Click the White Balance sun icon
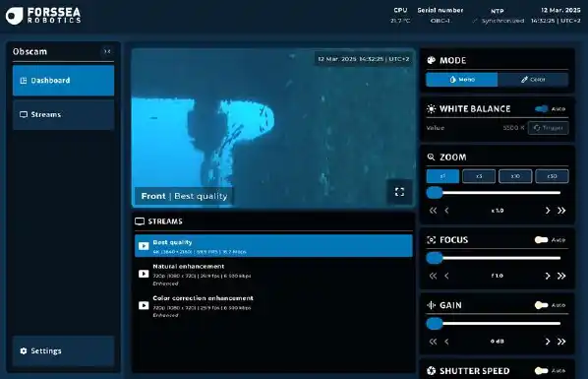This screenshot has height=379, width=588. pos(432,109)
